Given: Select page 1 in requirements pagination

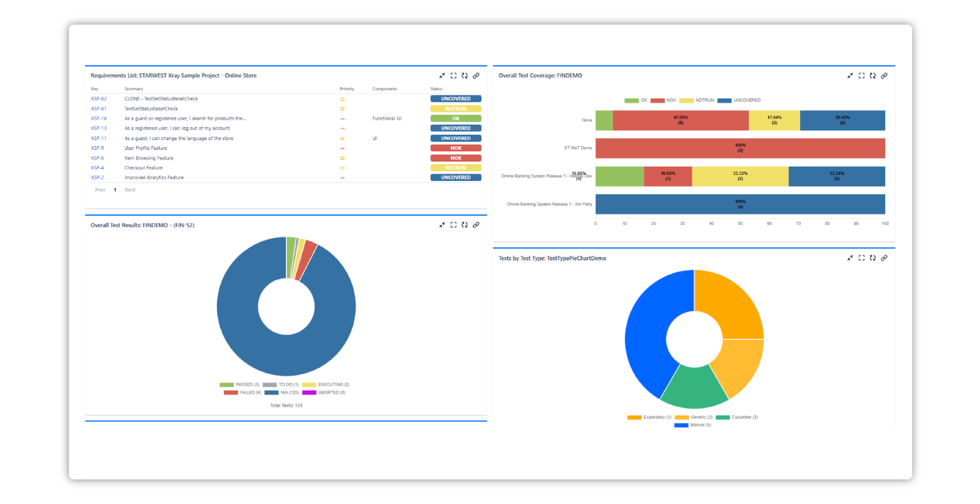Looking at the screenshot, I should click(x=115, y=190).
